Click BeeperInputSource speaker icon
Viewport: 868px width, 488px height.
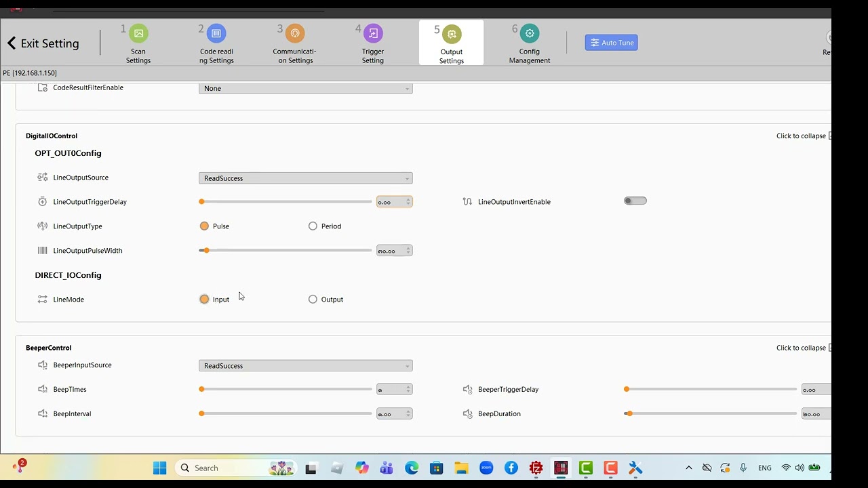(42, 365)
